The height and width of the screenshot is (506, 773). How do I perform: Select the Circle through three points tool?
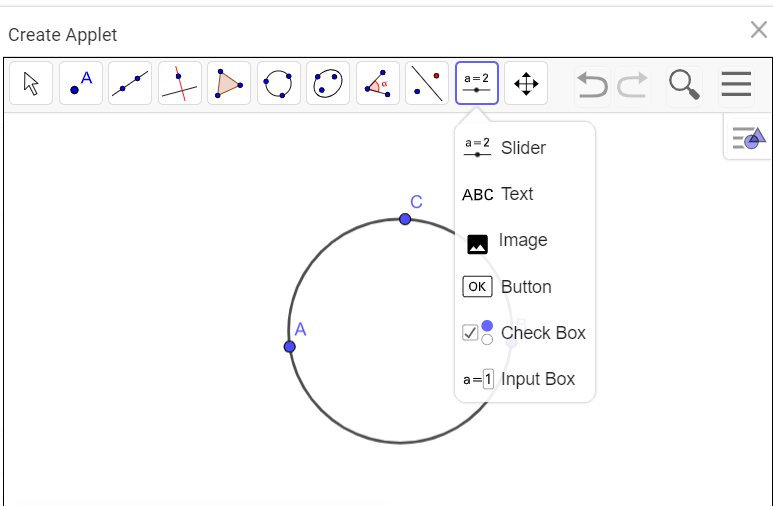(279, 83)
